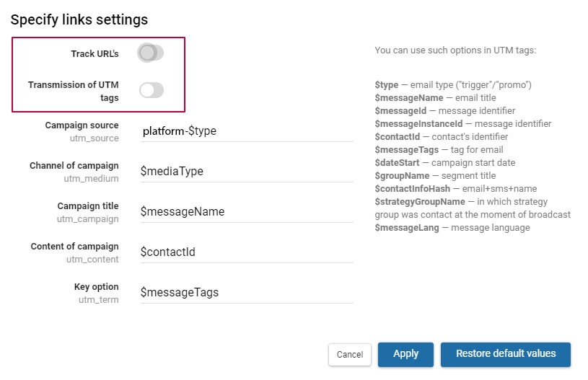Image resolution: width=588 pixels, height=380 pixels.
Task: Turn on Transmission of UTM tags switch
Action: (151, 90)
